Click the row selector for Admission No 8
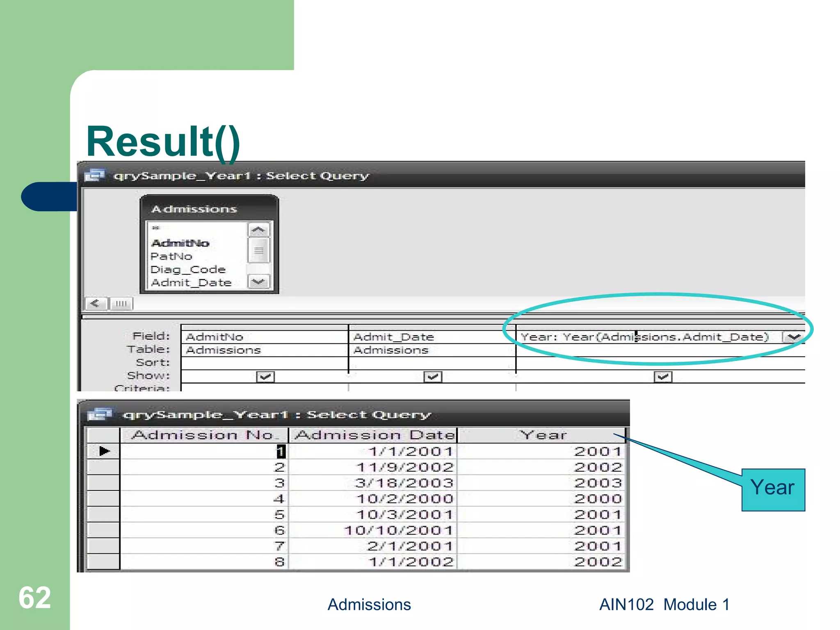 (x=103, y=562)
